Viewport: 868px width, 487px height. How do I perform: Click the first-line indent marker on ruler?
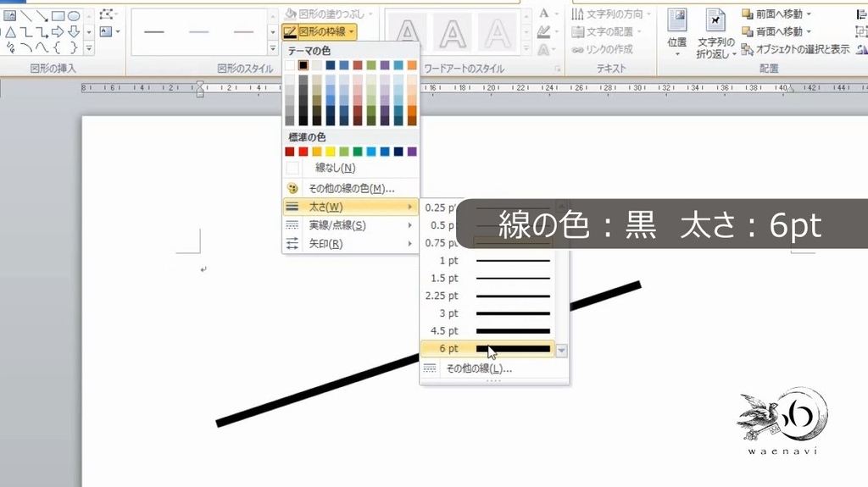(x=200, y=85)
